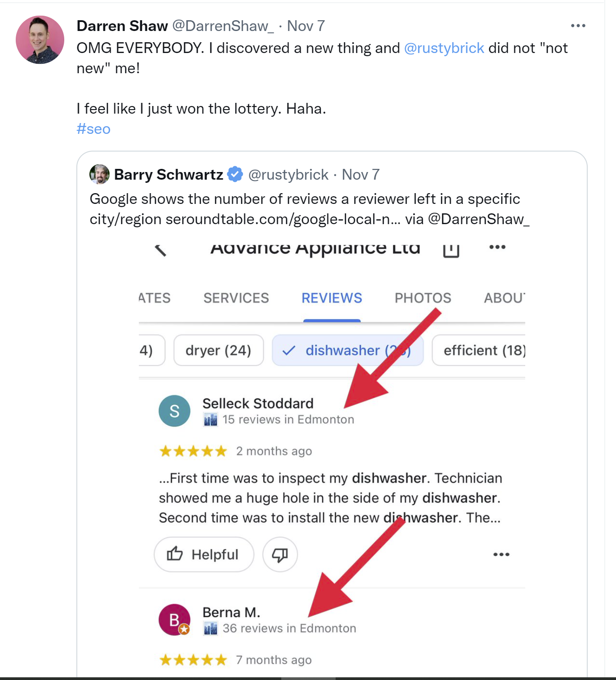Click Darren Shaw's profile avatar
The image size is (616, 680).
pyautogui.click(x=40, y=40)
